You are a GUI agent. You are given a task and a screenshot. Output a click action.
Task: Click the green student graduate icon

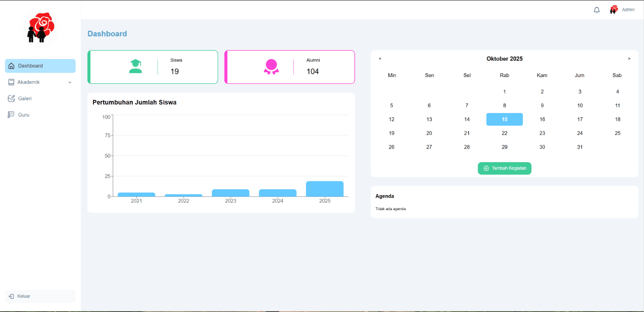click(136, 66)
